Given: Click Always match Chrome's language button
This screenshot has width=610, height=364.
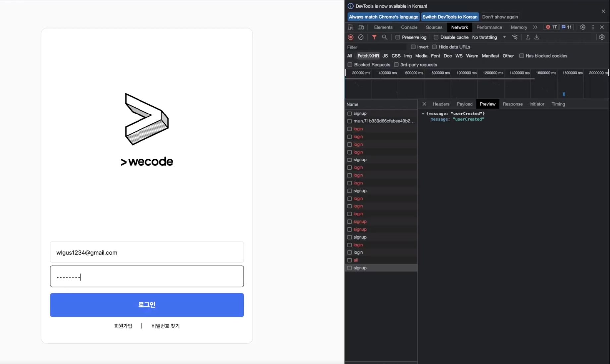Looking at the screenshot, I should pyautogui.click(x=384, y=17).
